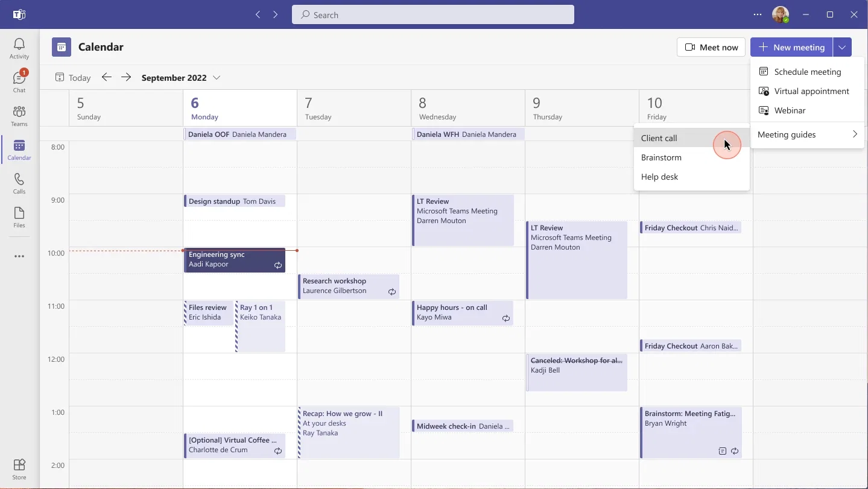Open Design standup event on Monday
Image resolution: width=868 pixels, height=489 pixels.
coord(235,201)
